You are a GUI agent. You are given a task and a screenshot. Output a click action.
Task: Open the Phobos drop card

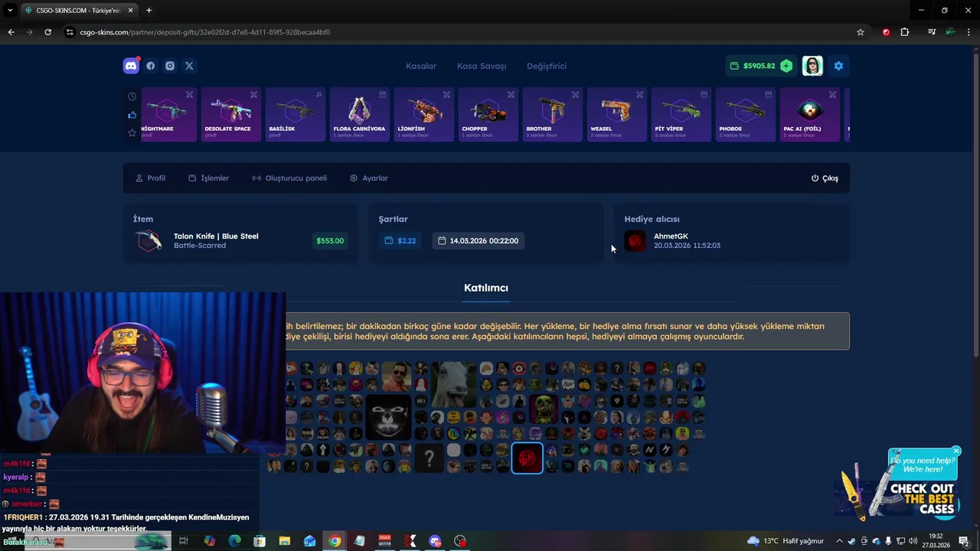tap(746, 115)
